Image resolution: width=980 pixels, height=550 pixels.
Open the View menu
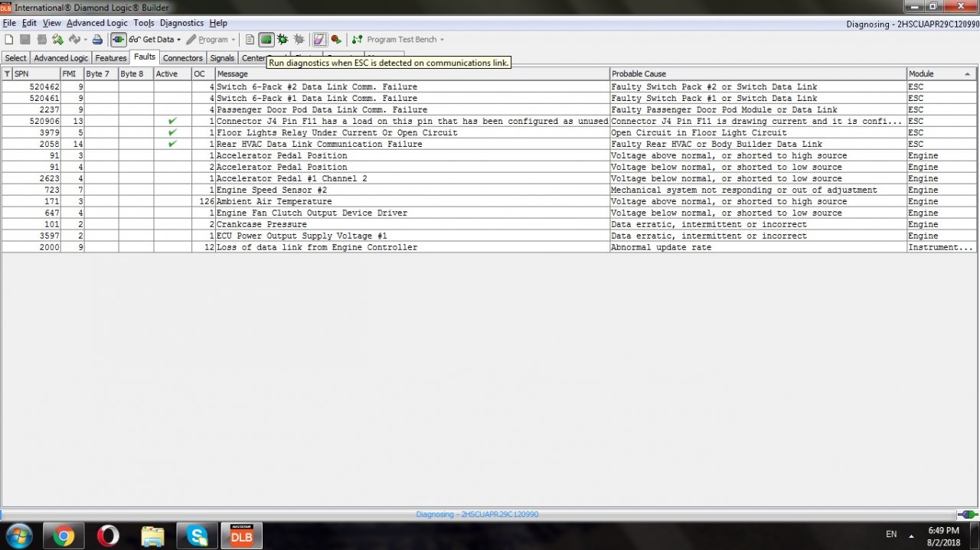tap(52, 23)
